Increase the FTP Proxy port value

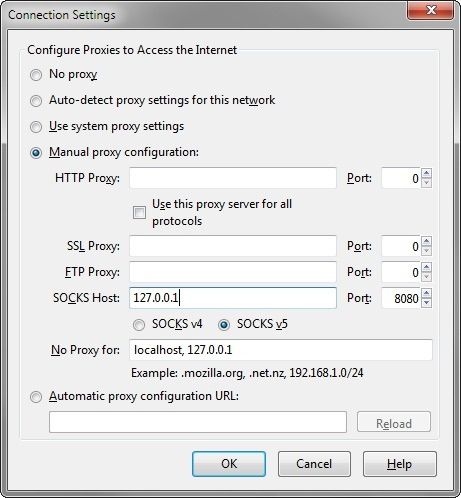tap(426, 267)
